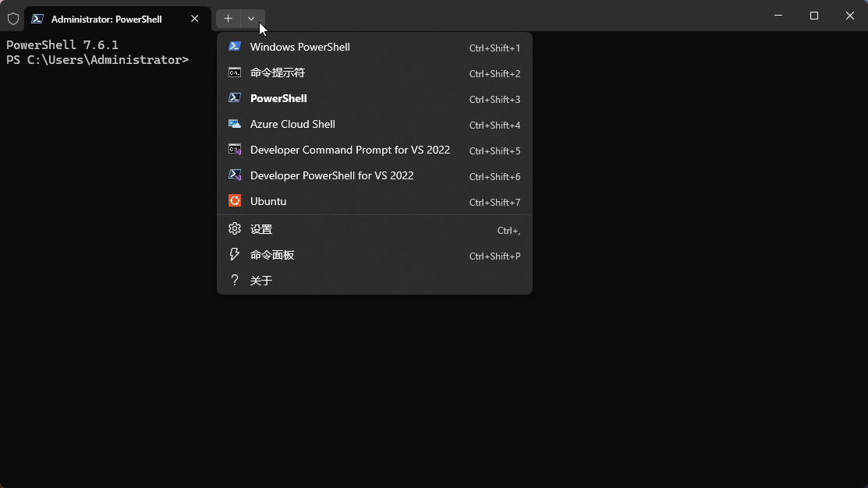
Task: Click the Ctrl+Shift+3 shortcut label
Action: pyautogui.click(x=494, y=100)
